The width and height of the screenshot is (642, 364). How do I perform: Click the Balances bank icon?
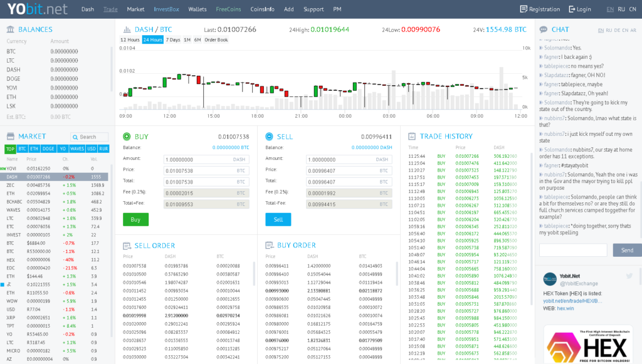click(10, 29)
